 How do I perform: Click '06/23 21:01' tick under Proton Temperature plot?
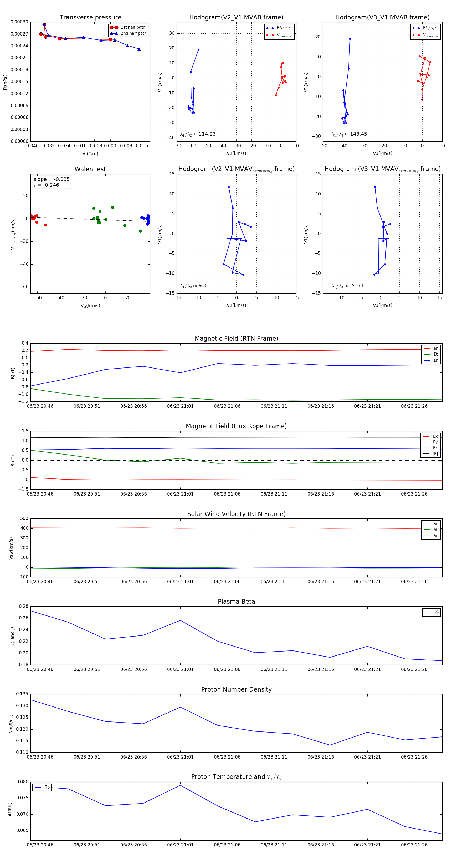[x=180, y=845]
